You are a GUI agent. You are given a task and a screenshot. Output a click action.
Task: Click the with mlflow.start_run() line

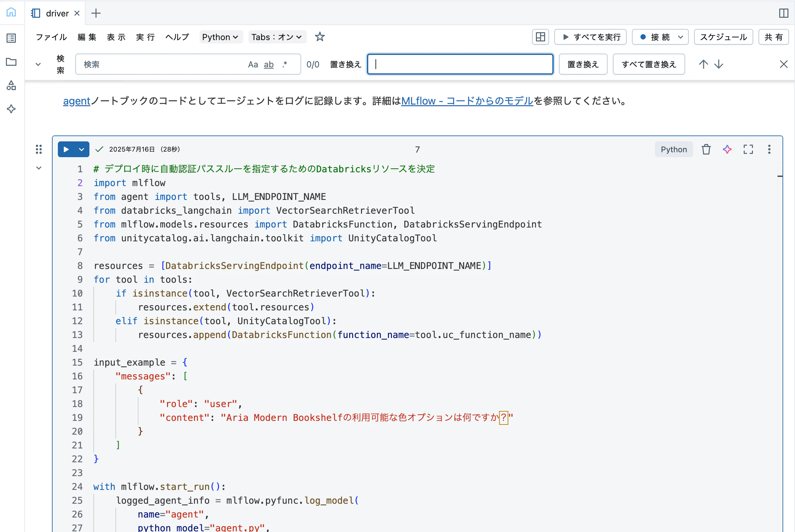(159, 487)
